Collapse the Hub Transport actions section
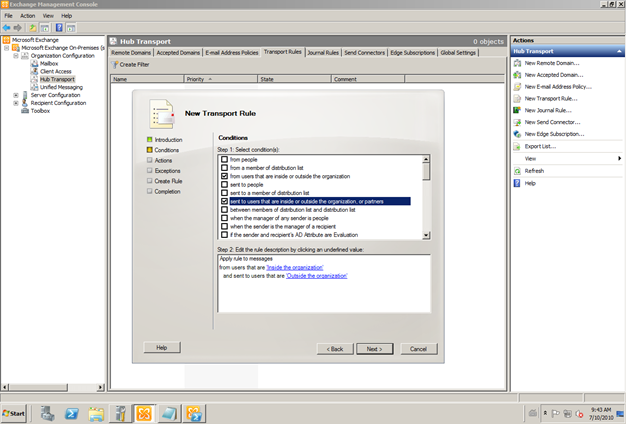 coord(619,51)
